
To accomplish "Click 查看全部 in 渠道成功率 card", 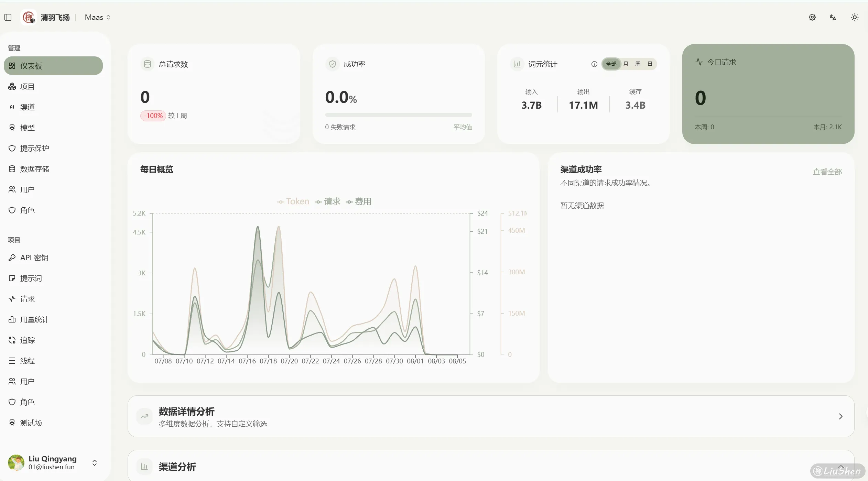I will pyautogui.click(x=827, y=172).
